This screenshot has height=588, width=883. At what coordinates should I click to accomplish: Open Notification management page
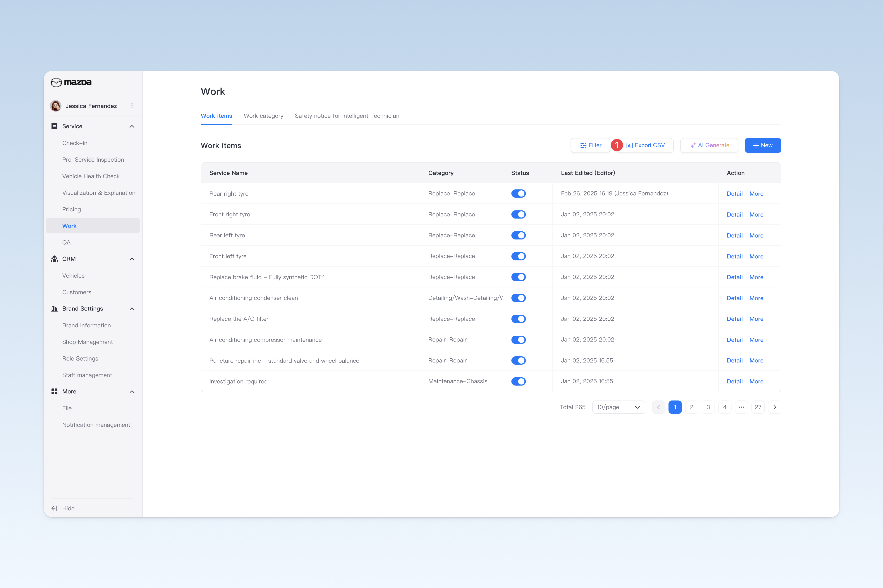coord(96,425)
